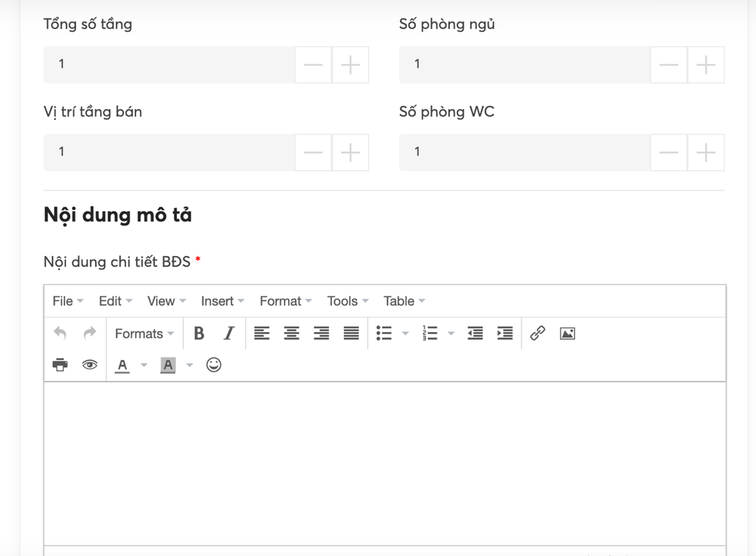Print the editor content
756x556 pixels.
point(60,365)
